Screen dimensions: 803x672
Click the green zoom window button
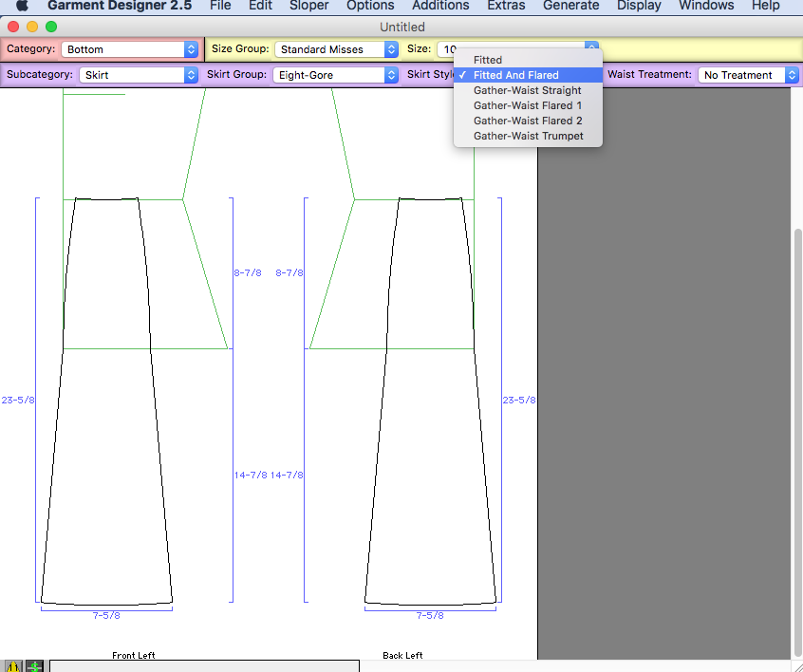coord(51,27)
